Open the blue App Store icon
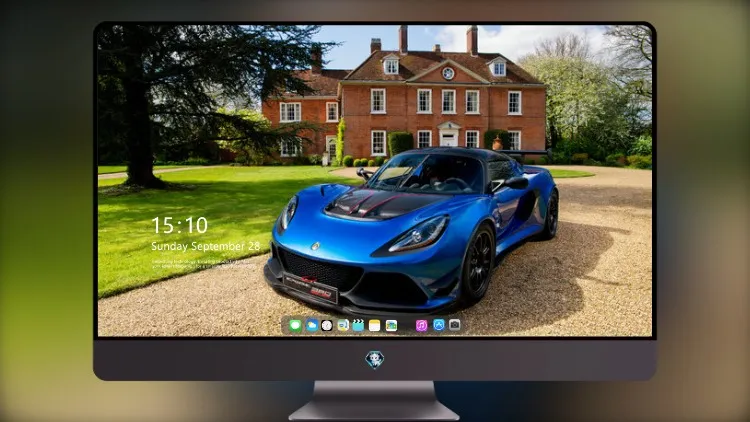Image resolution: width=750 pixels, height=422 pixels. (x=439, y=325)
